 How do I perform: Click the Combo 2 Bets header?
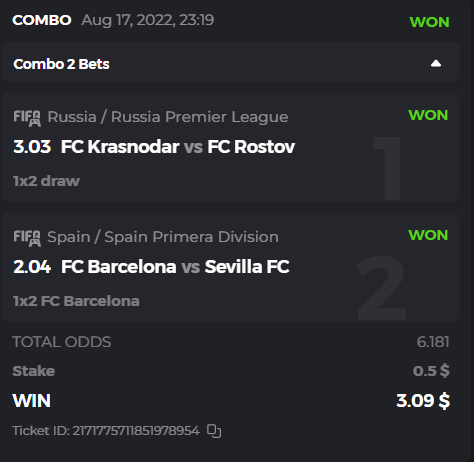tap(231, 63)
